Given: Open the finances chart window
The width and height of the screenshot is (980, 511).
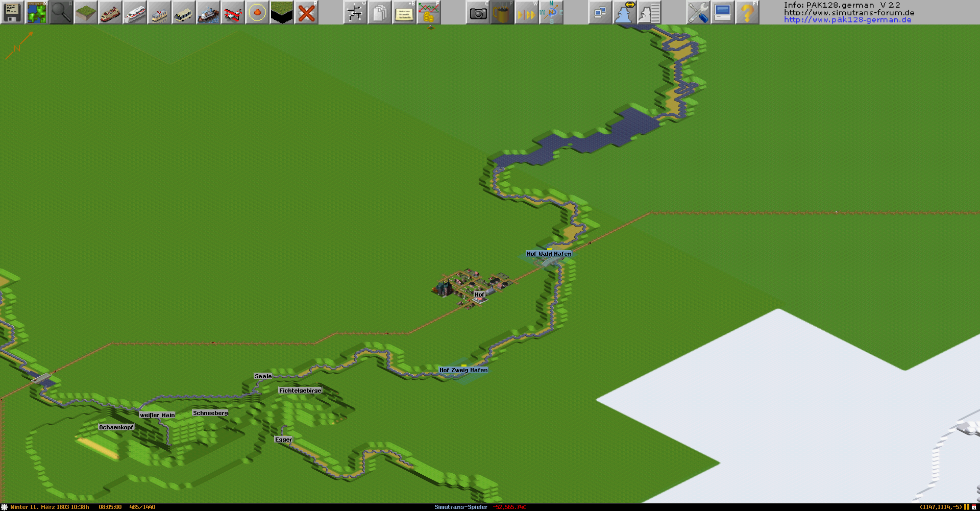Looking at the screenshot, I should [429, 12].
